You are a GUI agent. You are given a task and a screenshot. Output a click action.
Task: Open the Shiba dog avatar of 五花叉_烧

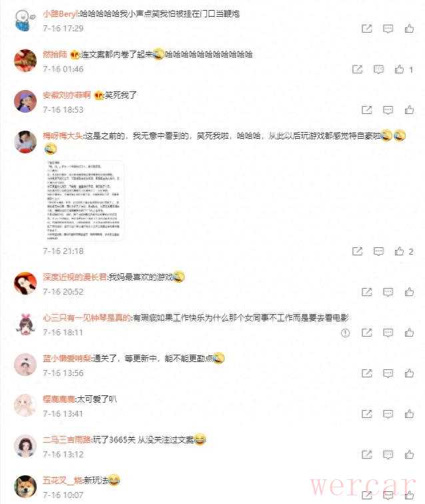pos(25,486)
